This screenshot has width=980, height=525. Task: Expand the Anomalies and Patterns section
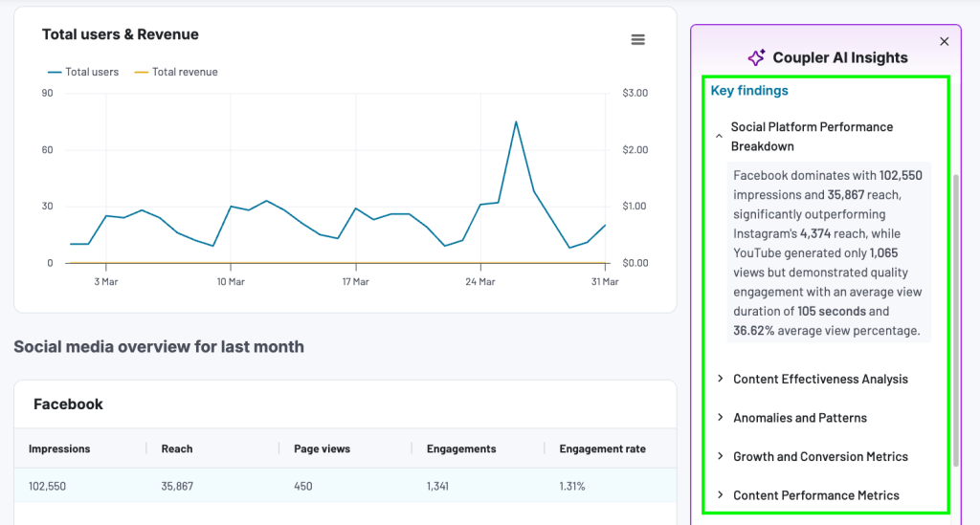[799, 418]
